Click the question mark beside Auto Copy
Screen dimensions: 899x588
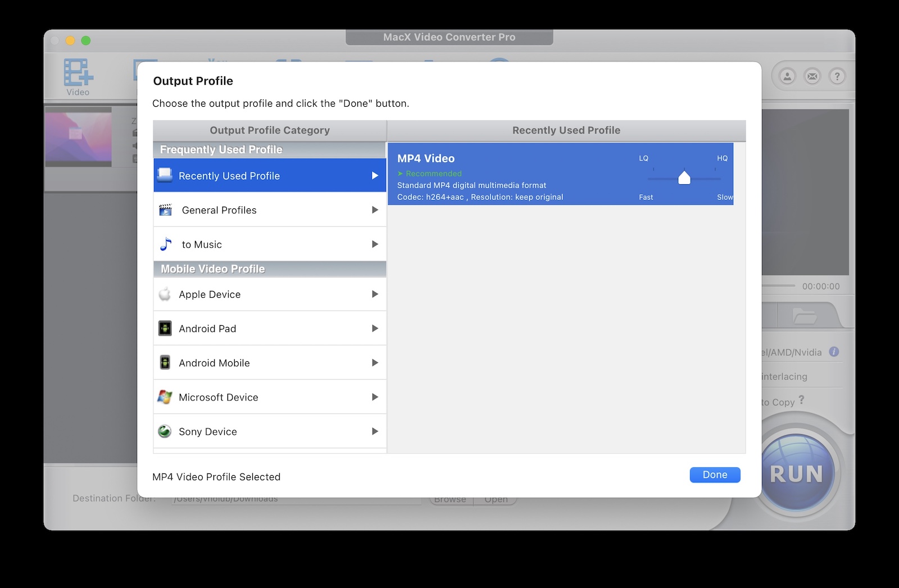(x=802, y=400)
